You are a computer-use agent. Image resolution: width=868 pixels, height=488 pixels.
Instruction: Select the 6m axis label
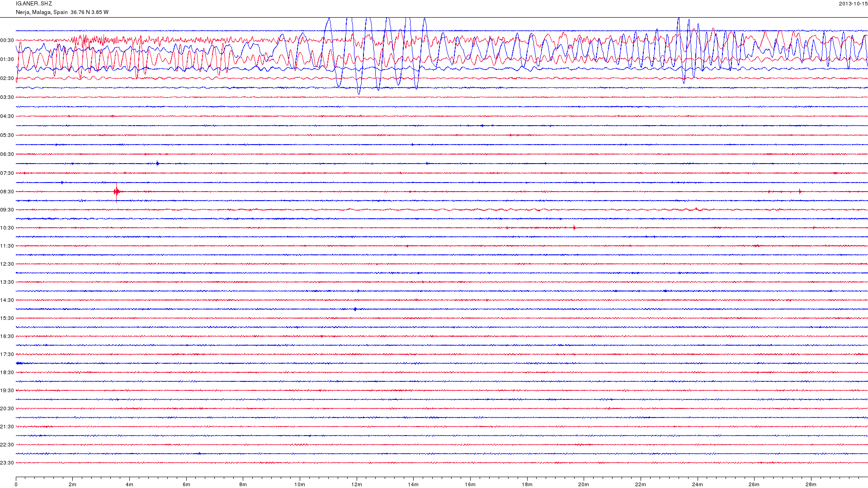[x=186, y=484]
